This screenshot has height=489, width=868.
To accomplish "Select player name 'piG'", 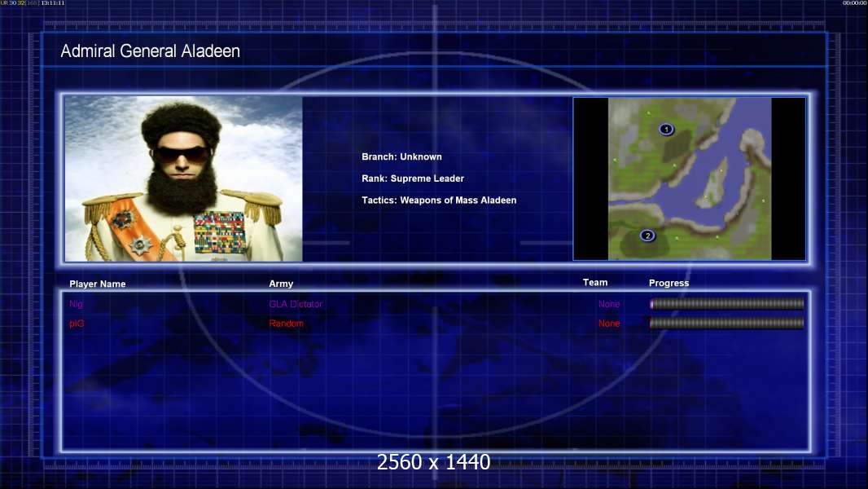I will coord(77,324).
